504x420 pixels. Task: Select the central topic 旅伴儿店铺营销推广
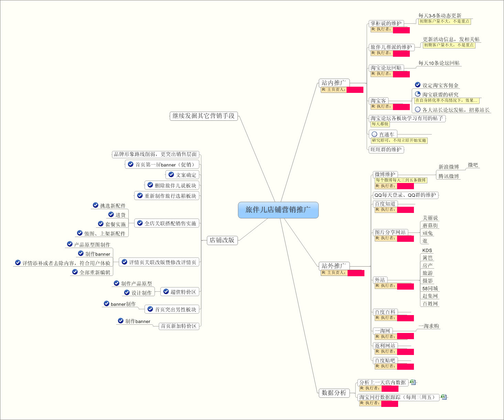[x=278, y=210]
